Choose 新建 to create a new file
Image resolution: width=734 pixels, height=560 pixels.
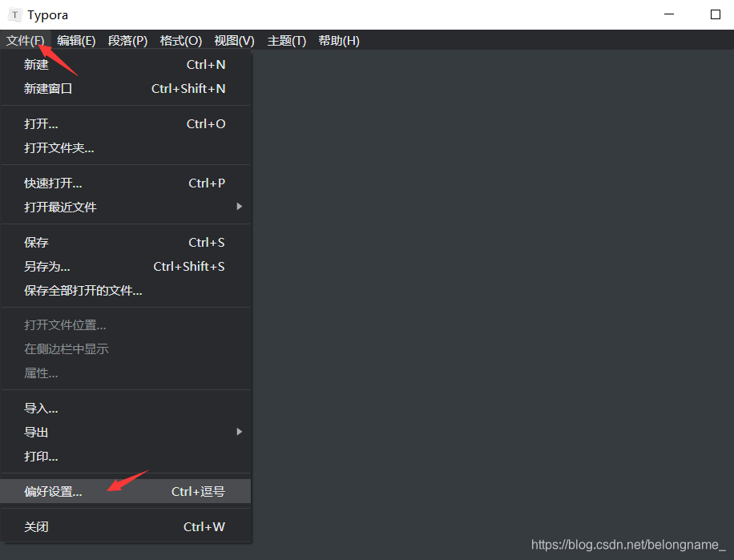(x=126, y=65)
